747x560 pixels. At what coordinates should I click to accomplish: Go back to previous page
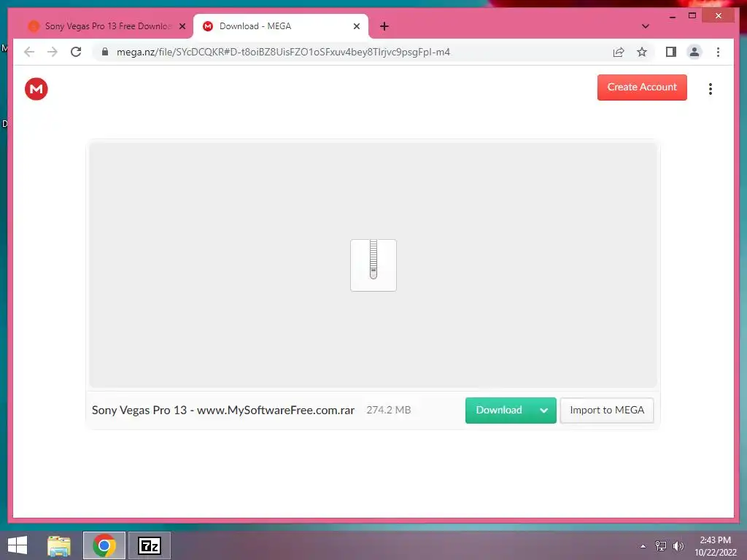pos(29,52)
